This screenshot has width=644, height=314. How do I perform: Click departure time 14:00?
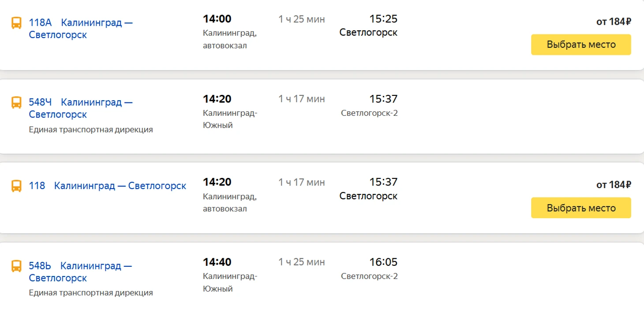217,19
